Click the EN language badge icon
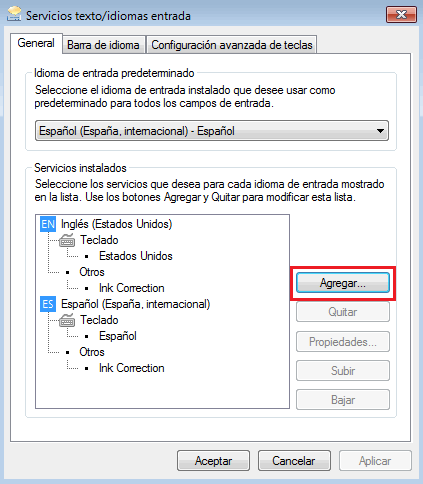Viewport: 423px width, 484px height. click(48, 224)
